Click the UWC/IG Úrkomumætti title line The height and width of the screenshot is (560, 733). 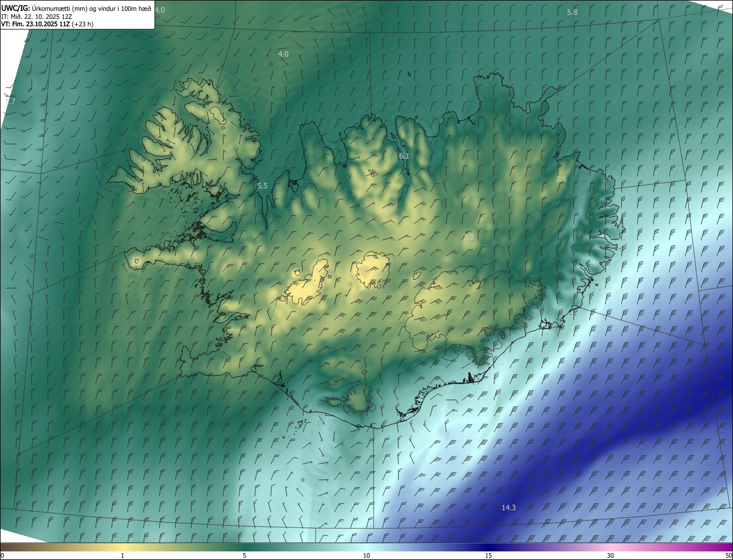pos(76,8)
